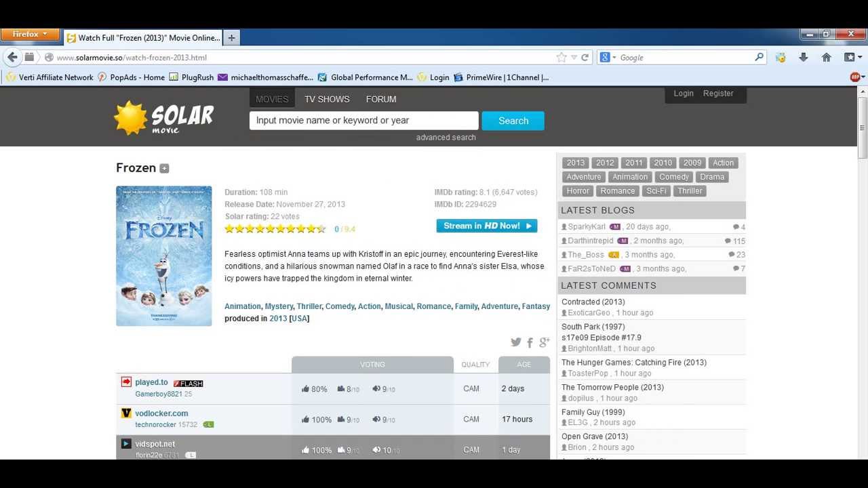Click the Login link in top right
Image resolution: width=868 pixels, height=488 pixels.
pos(684,94)
